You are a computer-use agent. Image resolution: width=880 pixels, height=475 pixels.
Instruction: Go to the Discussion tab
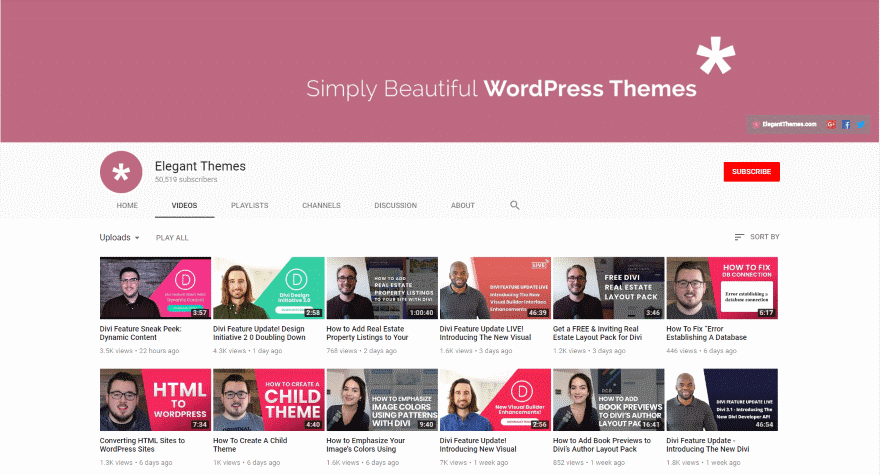[x=395, y=205]
